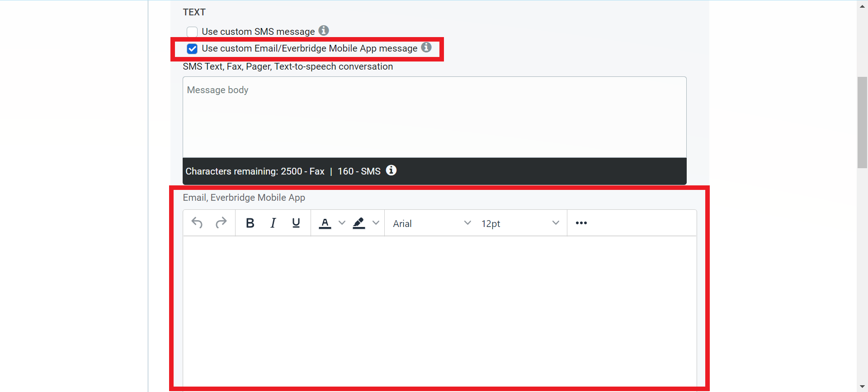Toggle Italic formatting
868x392 pixels.
click(x=273, y=223)
